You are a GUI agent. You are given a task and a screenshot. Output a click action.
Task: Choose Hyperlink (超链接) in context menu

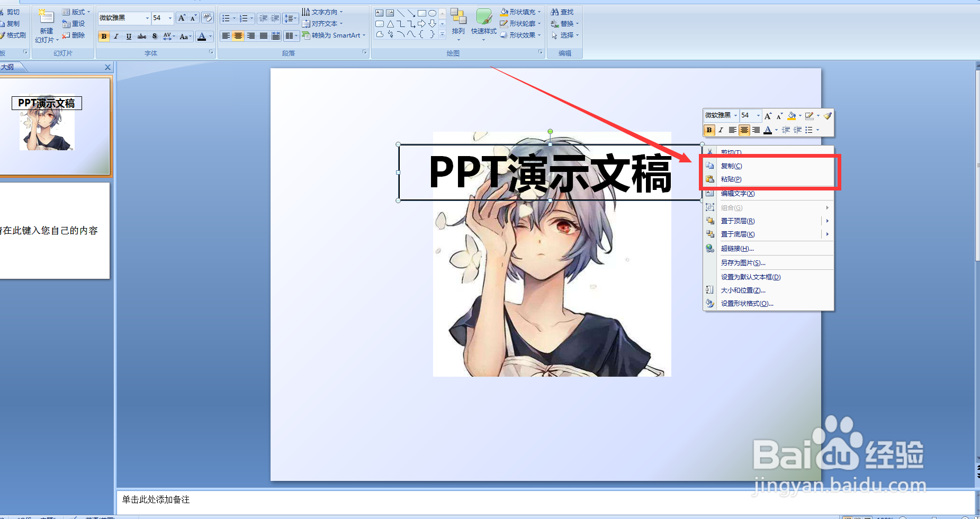click(x=768, y=249)
